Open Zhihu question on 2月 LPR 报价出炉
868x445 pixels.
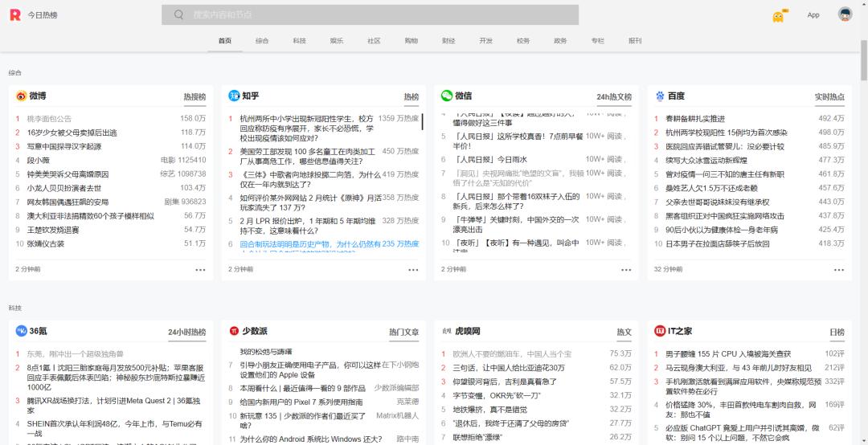pos(307,225)
